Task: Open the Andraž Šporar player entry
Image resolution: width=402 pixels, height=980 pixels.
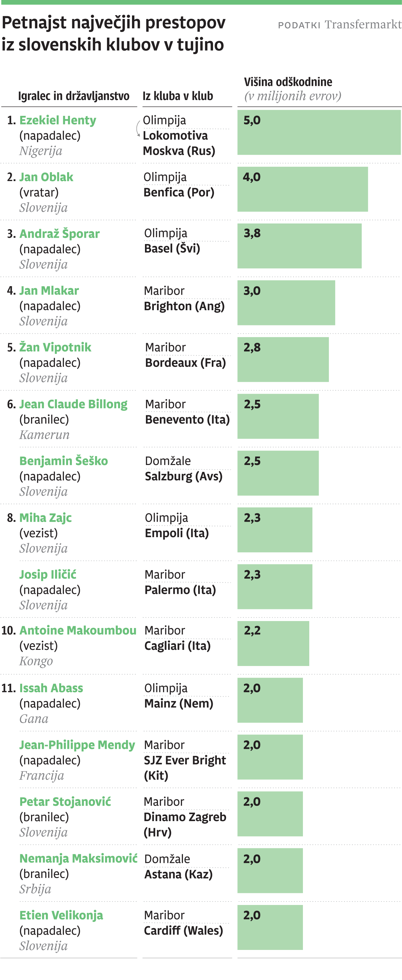Action: click(59, 234)
